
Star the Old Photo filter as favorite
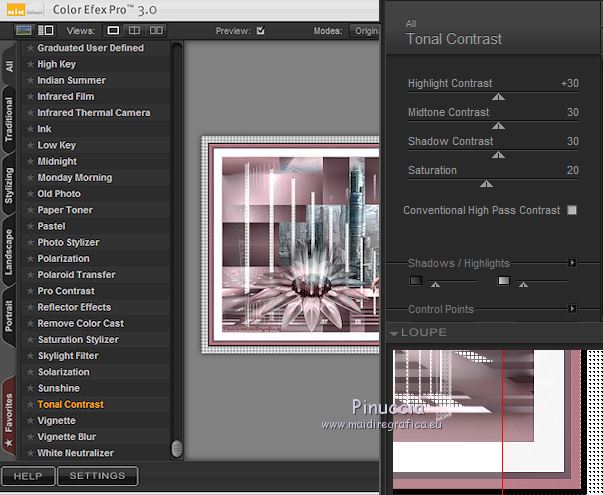point(30,194)
